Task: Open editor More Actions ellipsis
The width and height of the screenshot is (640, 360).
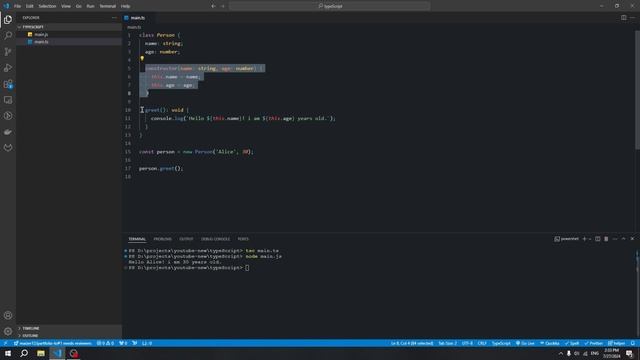Action: (632, 18)
